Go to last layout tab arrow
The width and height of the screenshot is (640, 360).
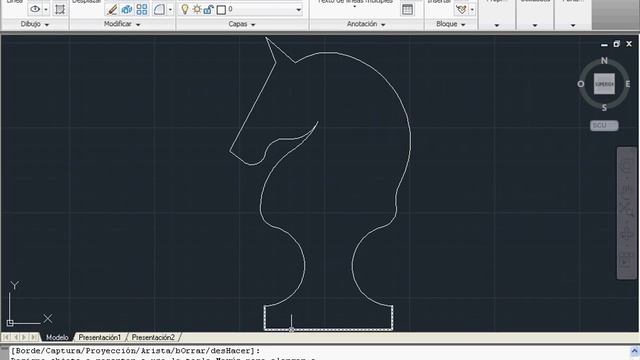click(33, 337)
